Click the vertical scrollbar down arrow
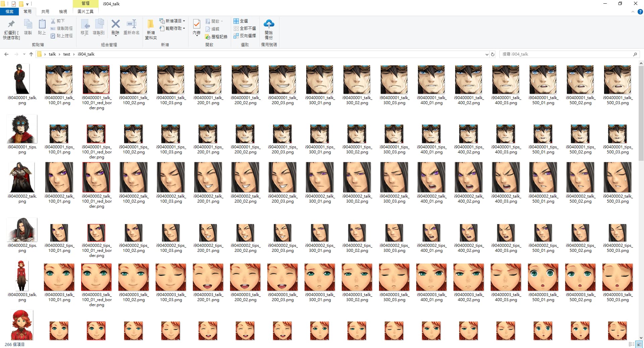 641,338
